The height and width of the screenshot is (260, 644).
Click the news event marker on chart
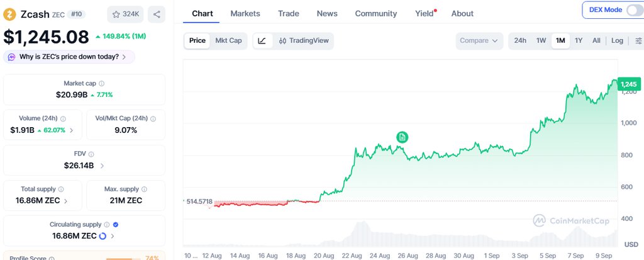click(x=402, y=137)
